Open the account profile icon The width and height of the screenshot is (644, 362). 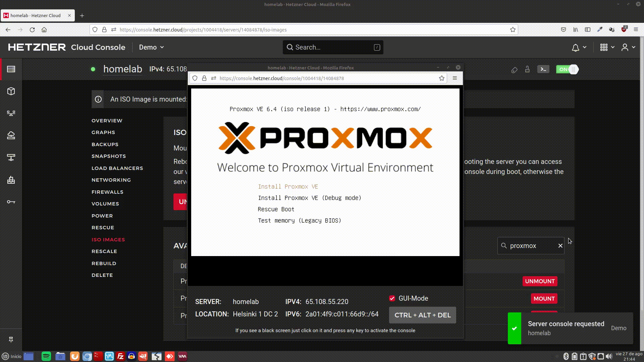pyautogui.click(x=625, y=47)
